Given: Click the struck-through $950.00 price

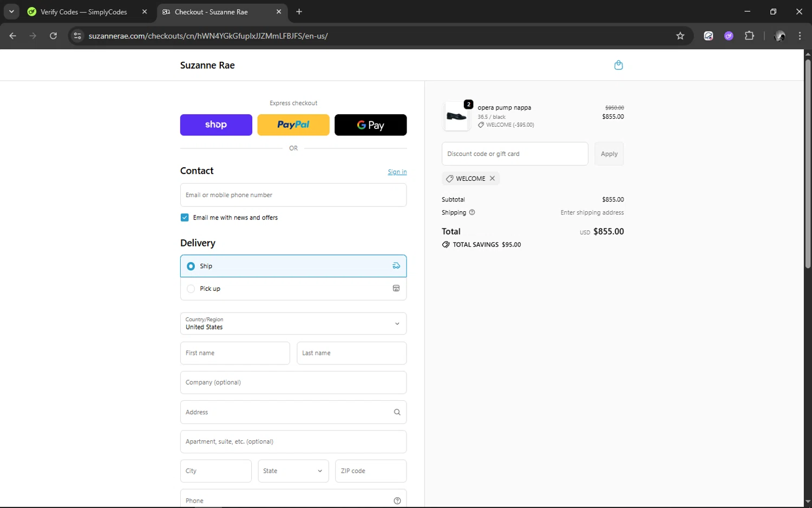Looking at the screenshot, I should [614, 108].
